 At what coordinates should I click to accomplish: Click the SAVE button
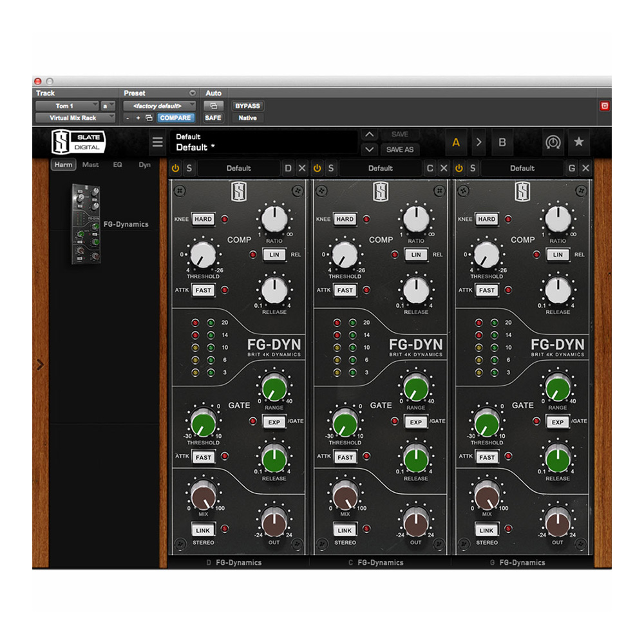point(400,135)
